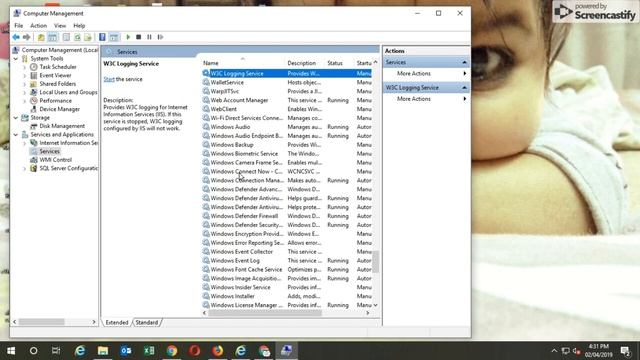This screenshot has height=360, width=640.
Task: Click the blue Help toolbar icon
Action: tap(102, 37)
